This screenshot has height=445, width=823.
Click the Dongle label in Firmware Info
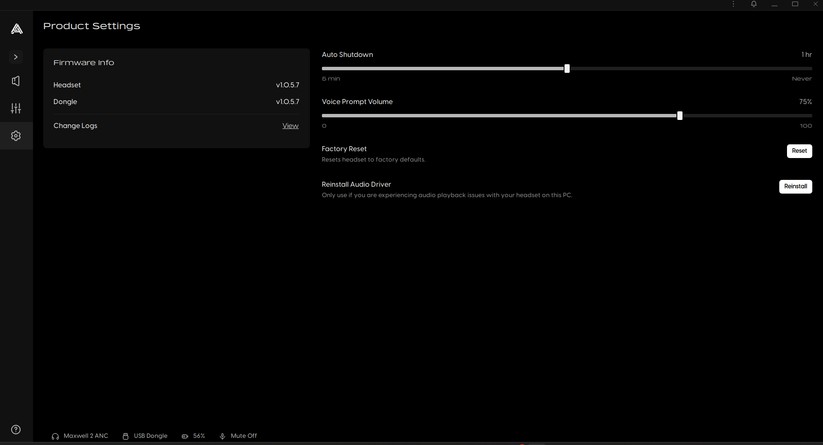(65, 102)
